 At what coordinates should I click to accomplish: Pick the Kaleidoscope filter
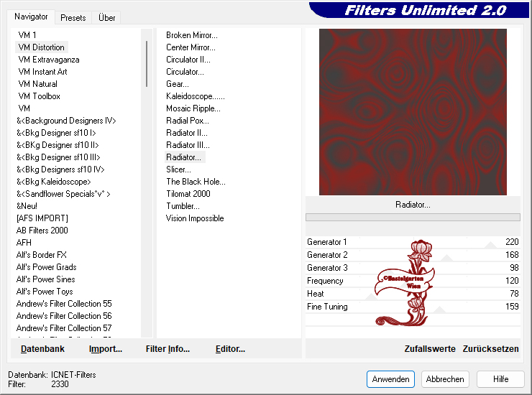[195, 96]
